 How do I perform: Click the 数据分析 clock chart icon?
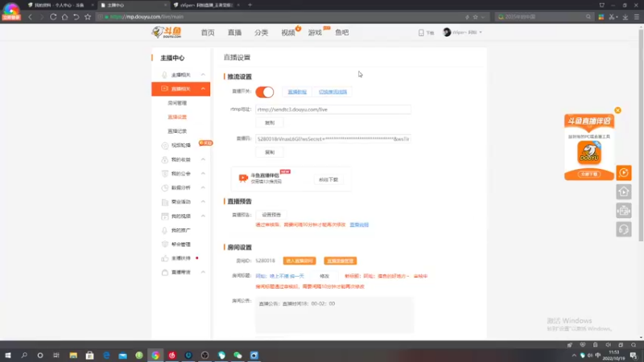(165, 187)
